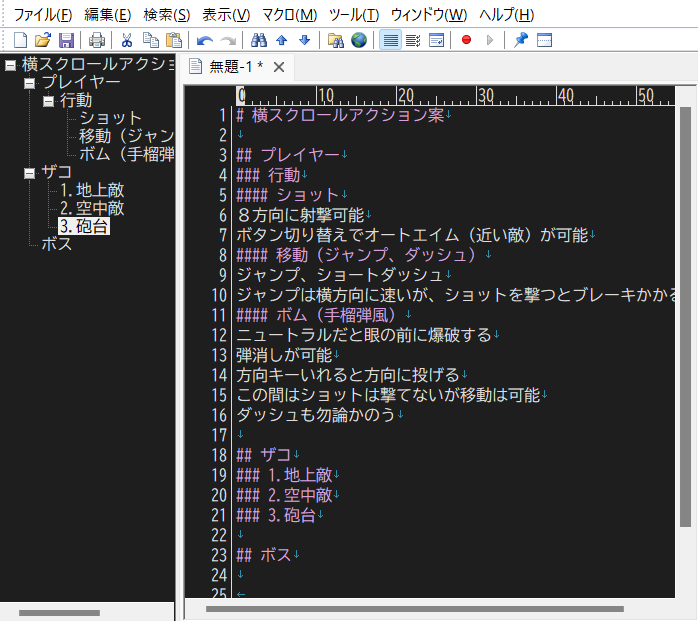Click the open folder toolbar icon
The height and width of the screenshot is (621, 698).
pyautogui.click(x=42, y=40)
